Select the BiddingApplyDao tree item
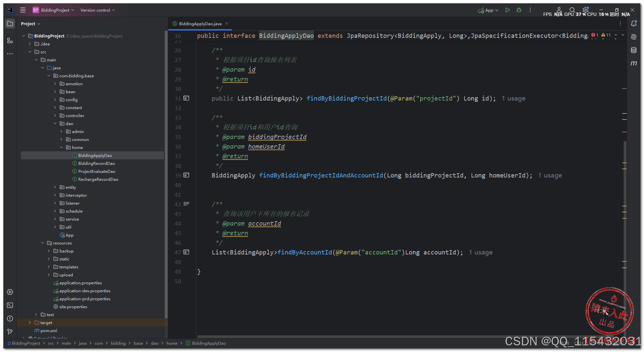Viewport: 644px width, 352px height. (92, 155)
